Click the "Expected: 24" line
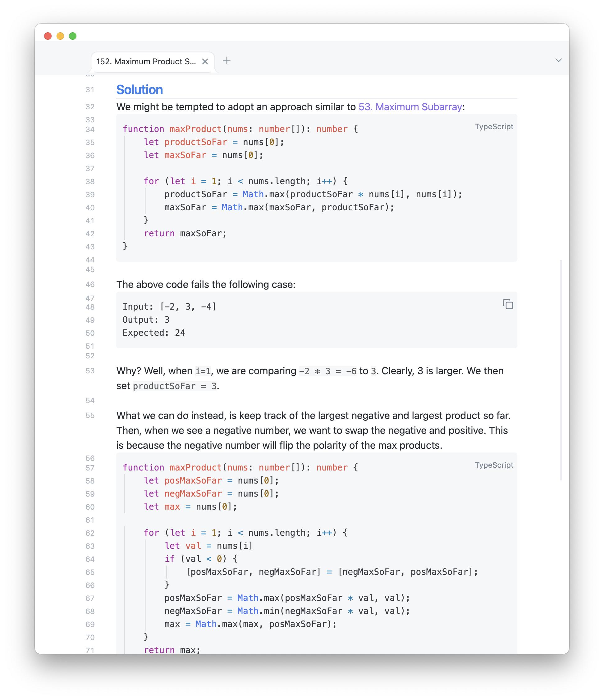The width and height of the screenshot is (604, 700). click(154, 333)
